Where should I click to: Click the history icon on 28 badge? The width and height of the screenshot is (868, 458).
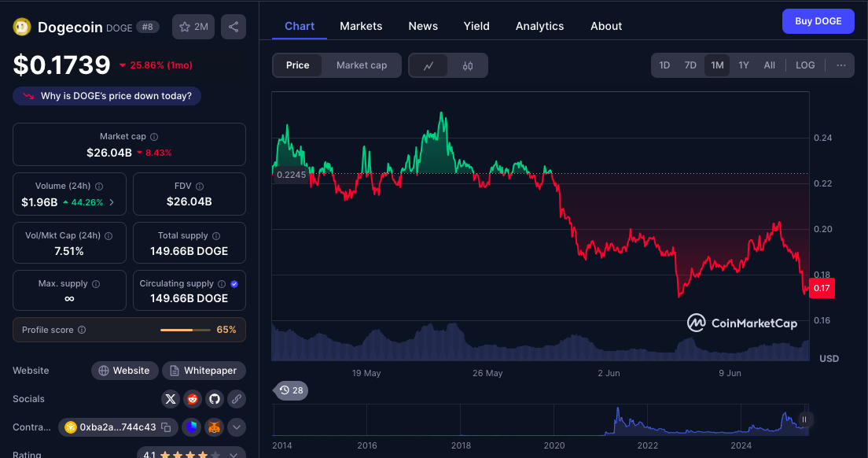tap(285, 390)
